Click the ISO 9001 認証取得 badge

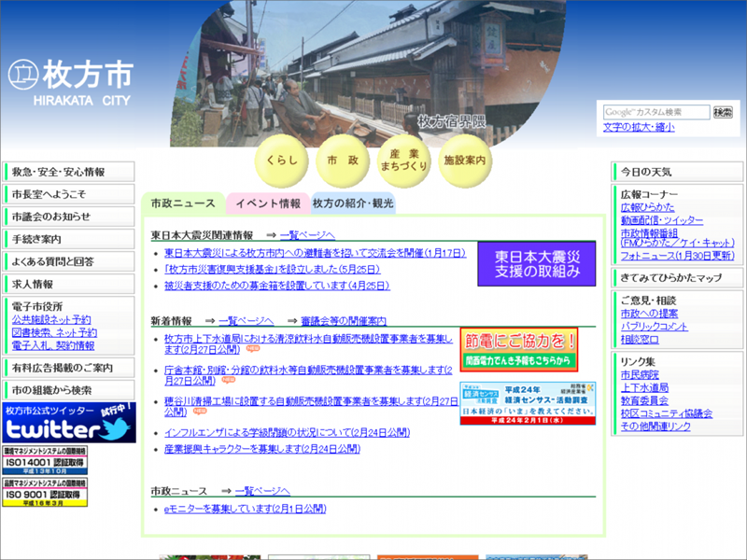pos(45,495)
